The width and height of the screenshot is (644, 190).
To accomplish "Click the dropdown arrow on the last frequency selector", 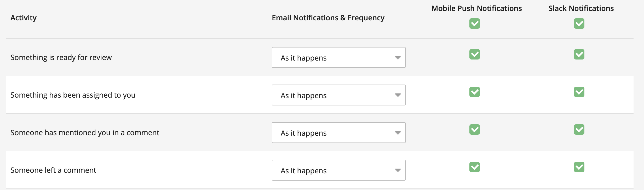I will 398,170.
